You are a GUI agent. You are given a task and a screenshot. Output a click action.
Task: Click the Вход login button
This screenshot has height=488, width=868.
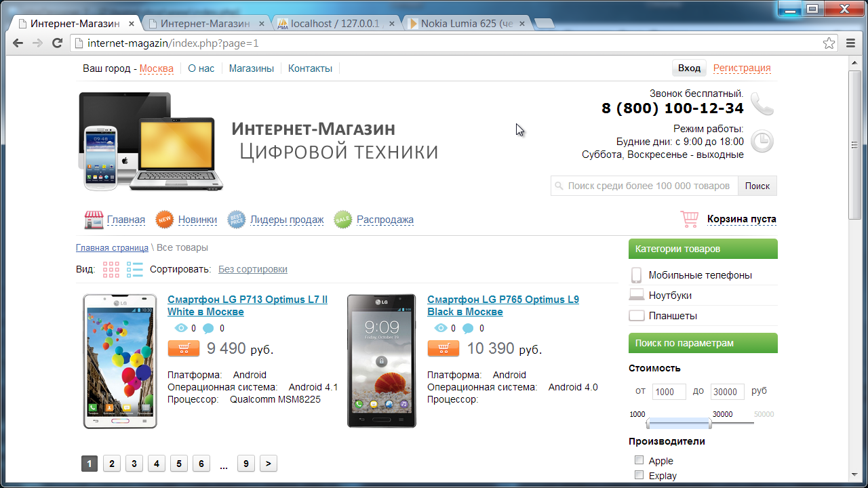[689, 68]
